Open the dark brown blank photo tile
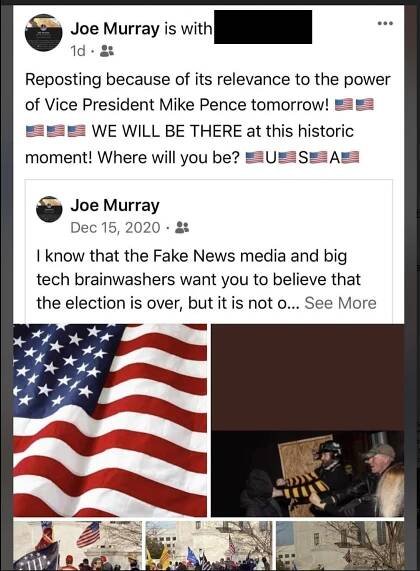This screenshot has height=571, width=420. tap(307, 377)
